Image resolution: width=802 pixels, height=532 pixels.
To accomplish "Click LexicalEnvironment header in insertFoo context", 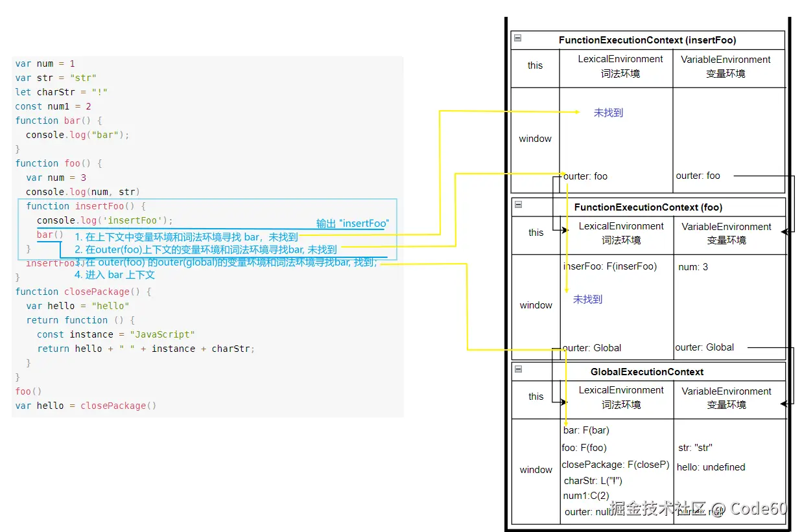I will coord(620,66).
